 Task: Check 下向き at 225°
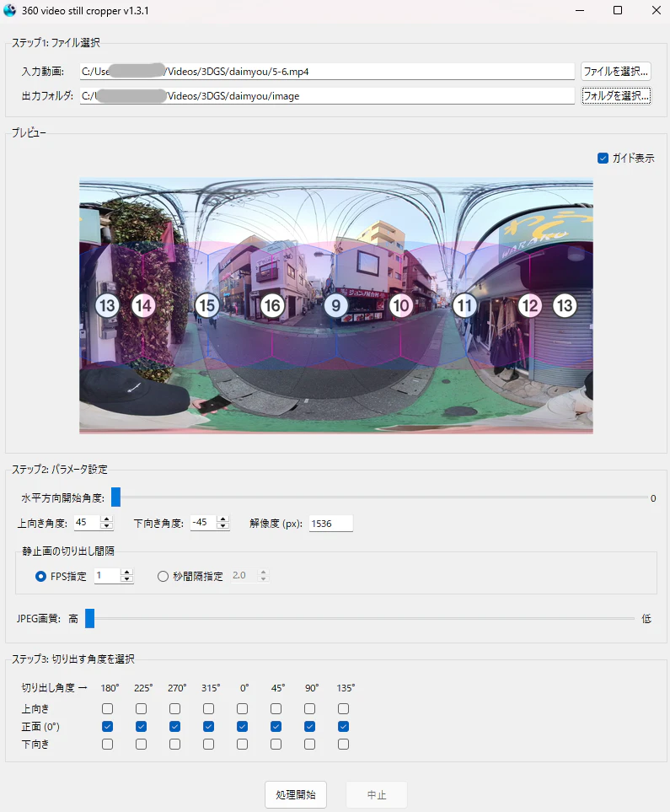[141, 745]
